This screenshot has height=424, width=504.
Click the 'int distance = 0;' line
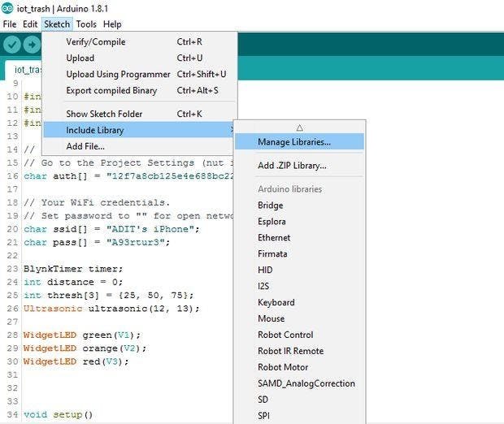73,282
